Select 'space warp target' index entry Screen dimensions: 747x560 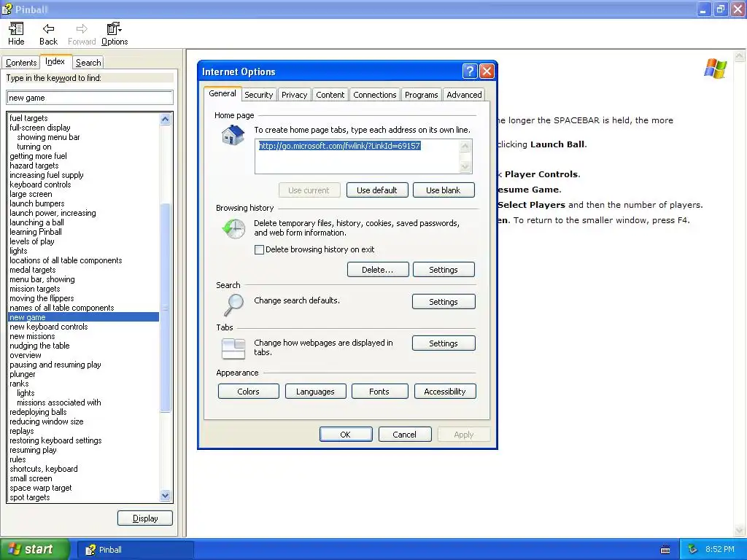tap(41, 488)
